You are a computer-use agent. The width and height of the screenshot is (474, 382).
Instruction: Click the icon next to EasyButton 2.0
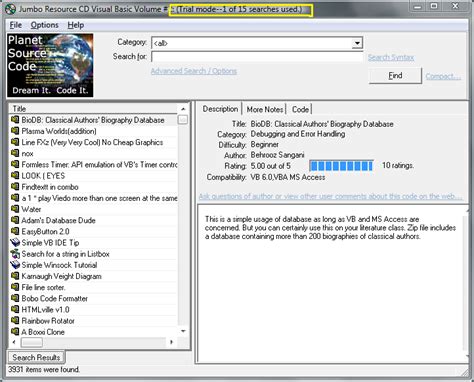[x=15, y=231]
